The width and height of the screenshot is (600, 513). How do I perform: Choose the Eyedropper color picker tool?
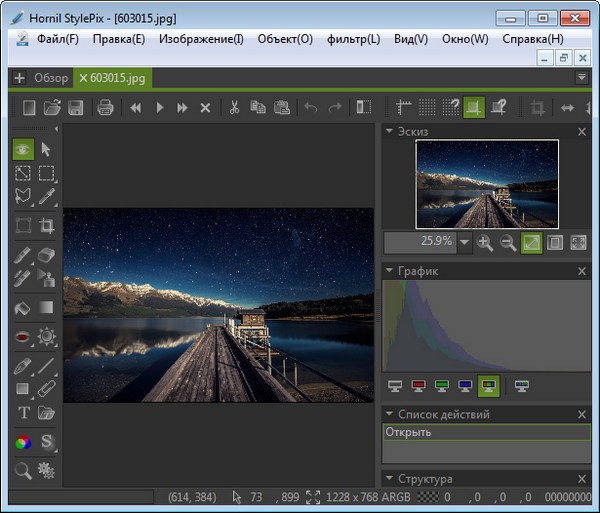click(46, 197)
